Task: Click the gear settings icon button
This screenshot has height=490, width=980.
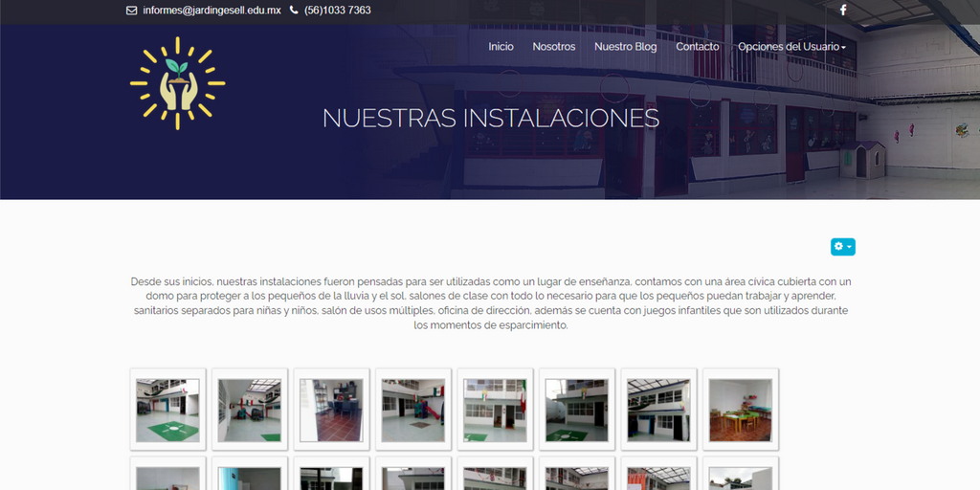Action: click(x=839, y=247)
